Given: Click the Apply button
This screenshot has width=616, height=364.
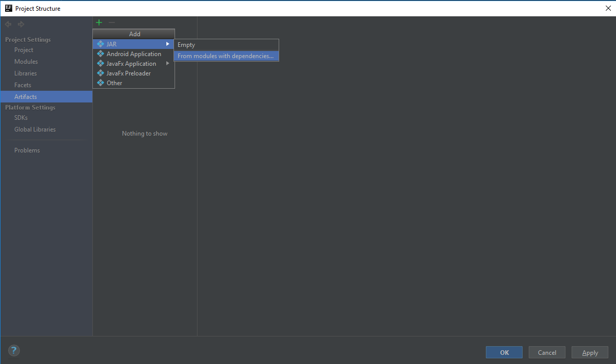Looking at the screenshot, I should (590, 353).
